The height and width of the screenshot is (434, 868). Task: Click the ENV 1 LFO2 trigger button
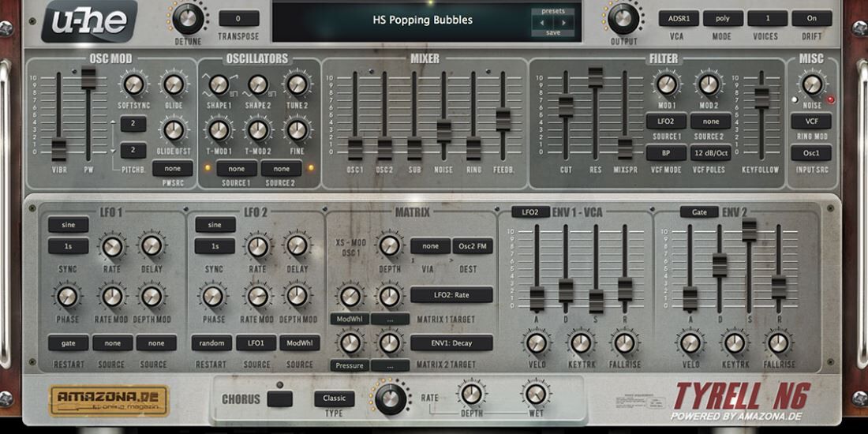530,212
